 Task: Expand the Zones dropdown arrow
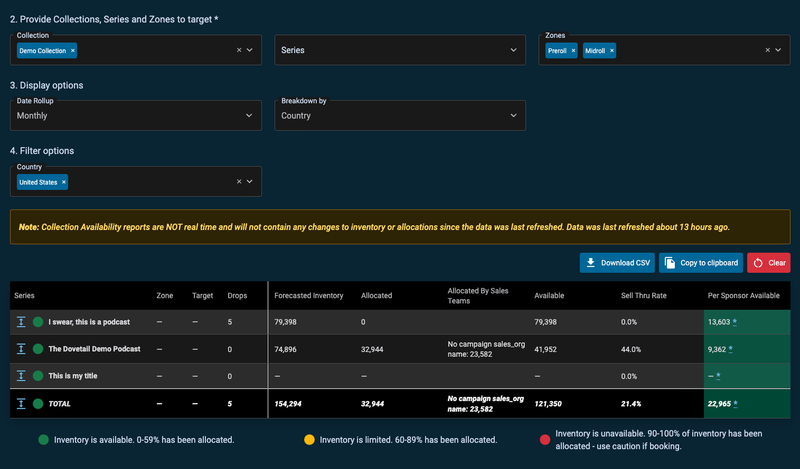778,50
